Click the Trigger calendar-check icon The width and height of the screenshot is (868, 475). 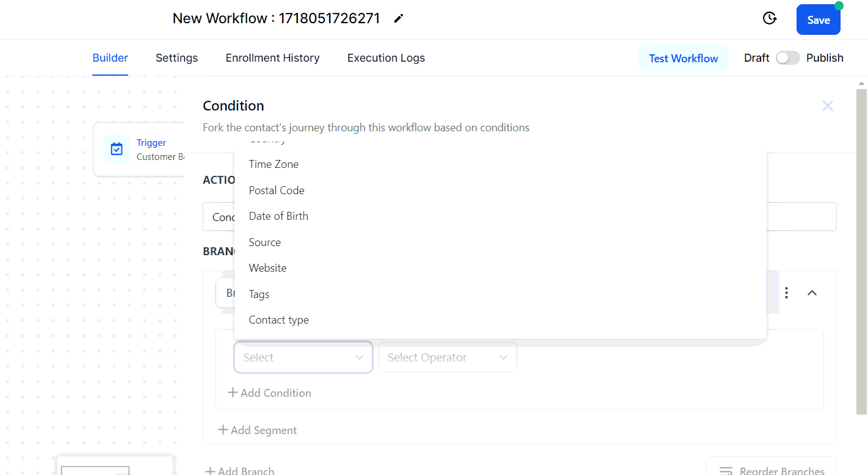click(x=117, y=149)
